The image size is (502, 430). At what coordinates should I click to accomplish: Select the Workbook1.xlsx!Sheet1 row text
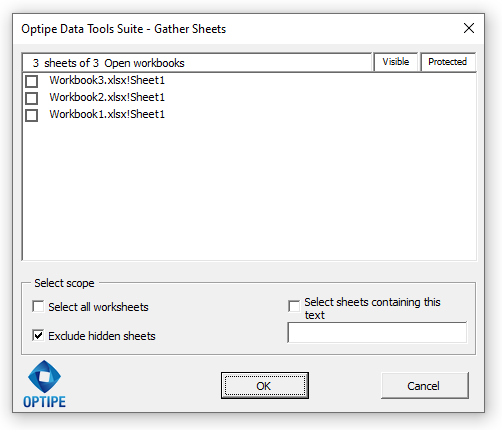click(x=107, y=114)
